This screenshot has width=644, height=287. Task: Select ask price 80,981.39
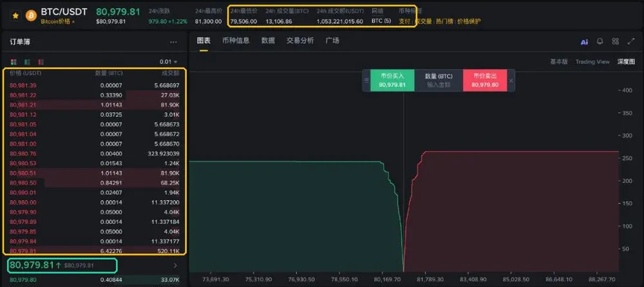click(x=22, y=86)
